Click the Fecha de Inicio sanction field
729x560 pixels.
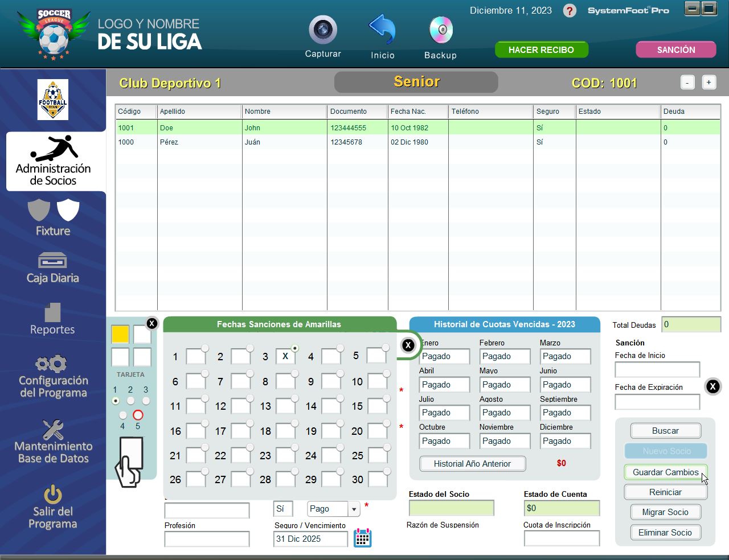point(657,369)
